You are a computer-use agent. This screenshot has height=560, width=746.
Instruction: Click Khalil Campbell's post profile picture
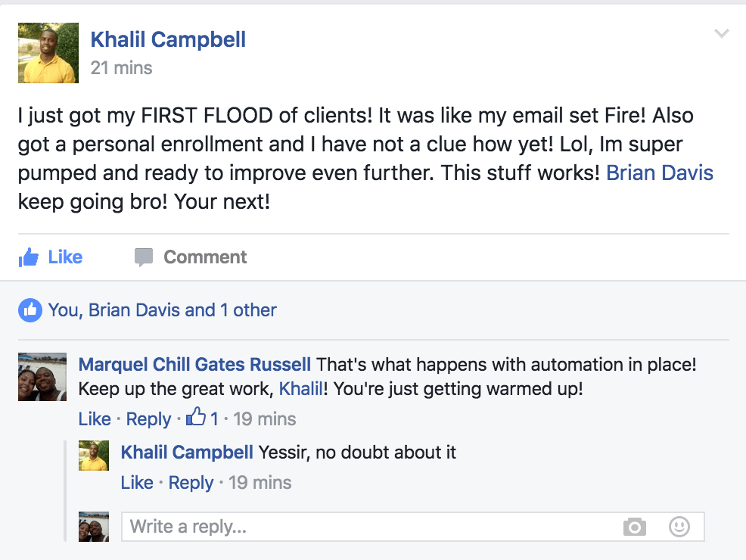point(48,52)
